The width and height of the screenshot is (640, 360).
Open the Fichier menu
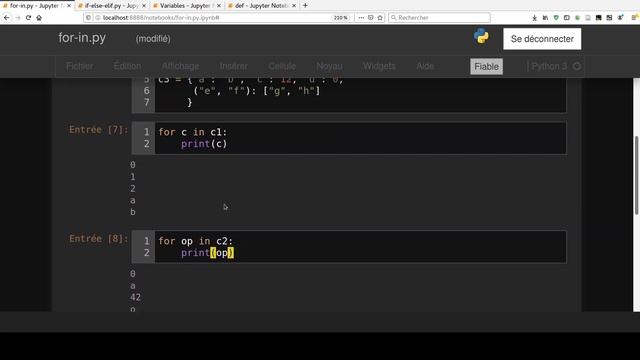(80, 66)
